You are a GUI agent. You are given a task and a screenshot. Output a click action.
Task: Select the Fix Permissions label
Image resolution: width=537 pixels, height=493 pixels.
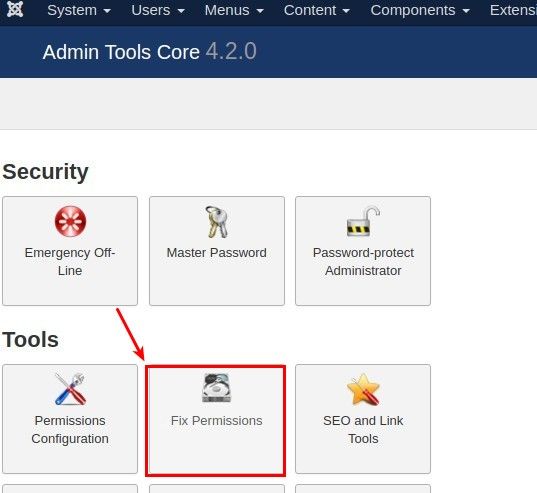coord(216,421)
